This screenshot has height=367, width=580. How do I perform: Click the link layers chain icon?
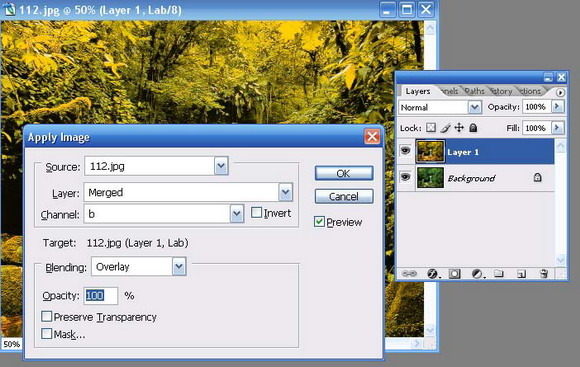point(409,274)
